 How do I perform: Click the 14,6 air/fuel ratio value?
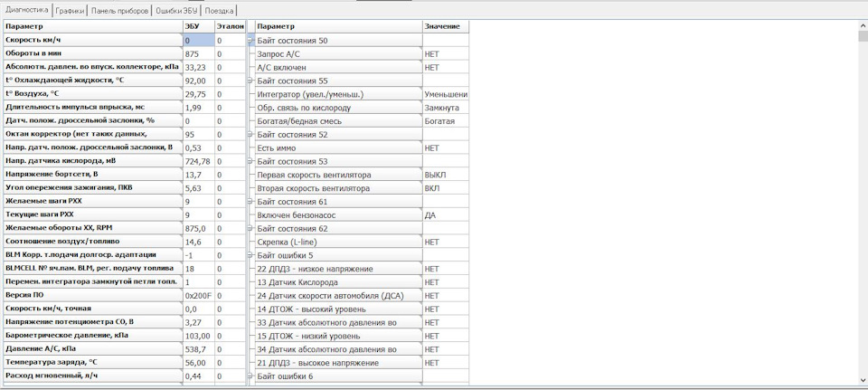tap(198, 242)
